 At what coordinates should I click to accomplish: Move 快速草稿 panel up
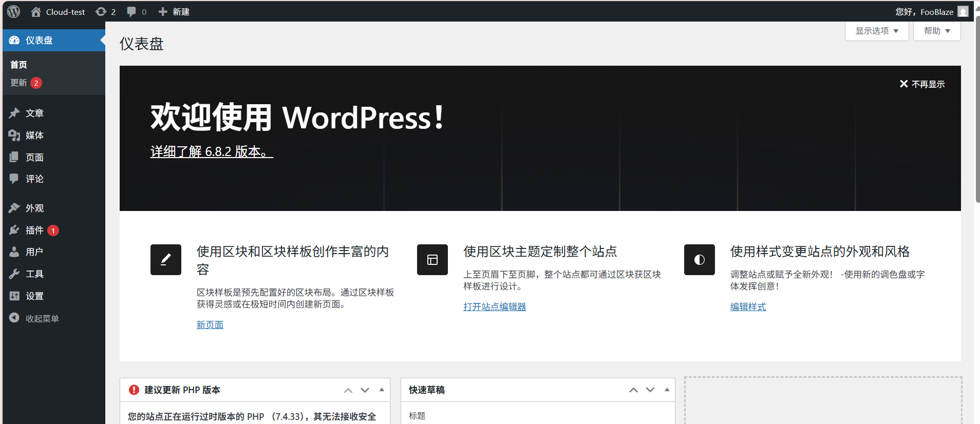634,390
